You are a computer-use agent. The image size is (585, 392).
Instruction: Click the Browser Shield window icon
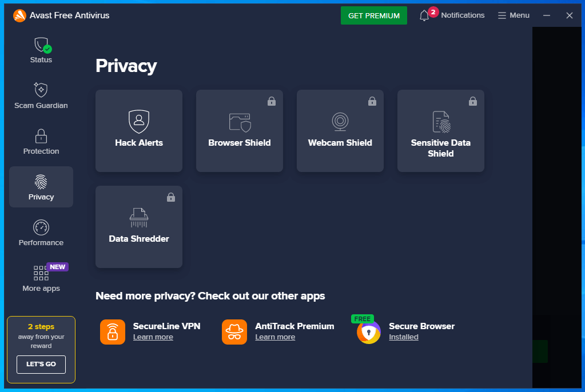coord(240,123)
